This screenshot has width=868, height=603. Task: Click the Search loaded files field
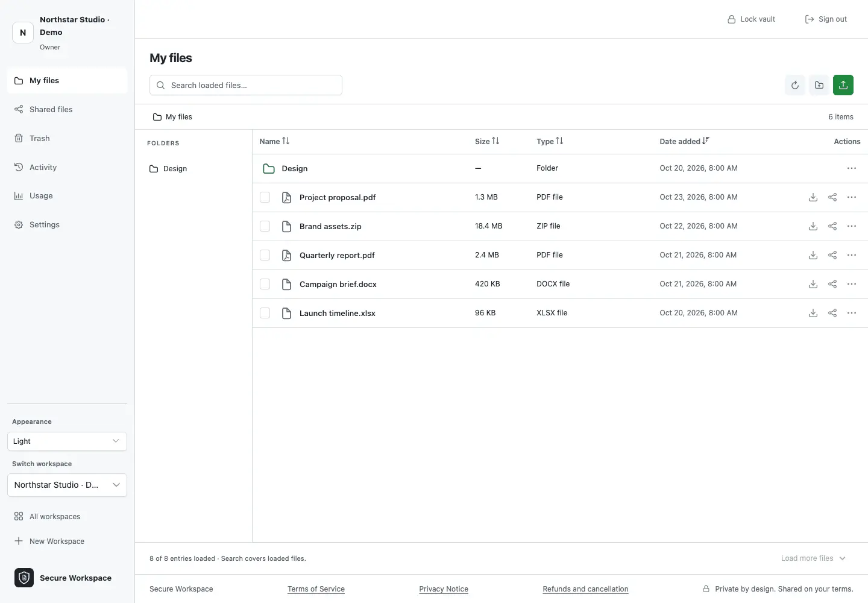pyautogui.click(x=246, y=85)
